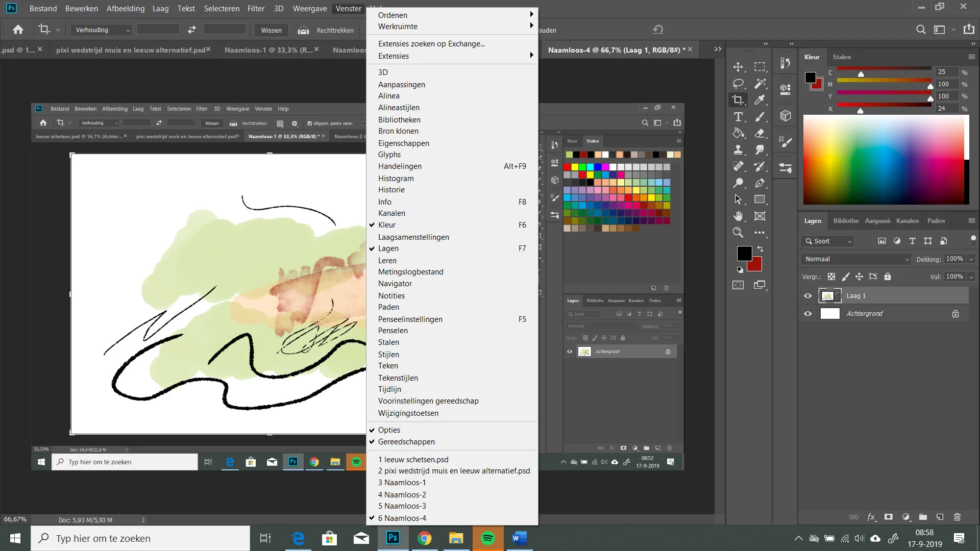Open the Normaal blend mode dropdown

tap(856, 259)
